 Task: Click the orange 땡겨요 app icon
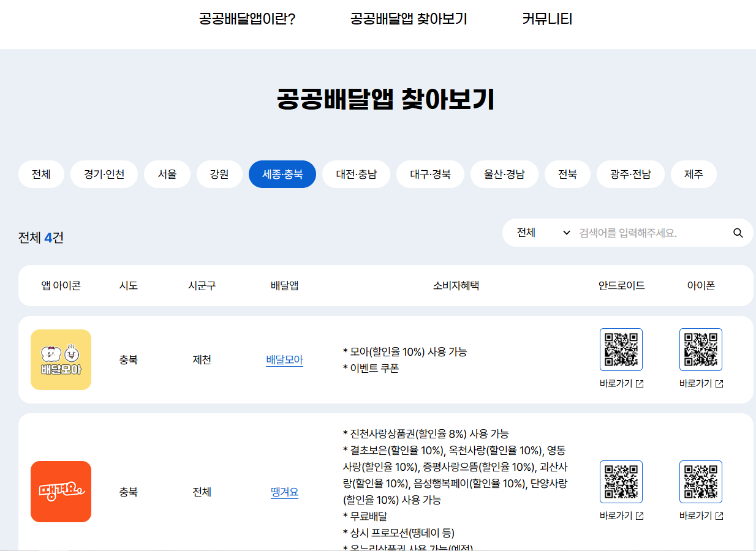61,491
